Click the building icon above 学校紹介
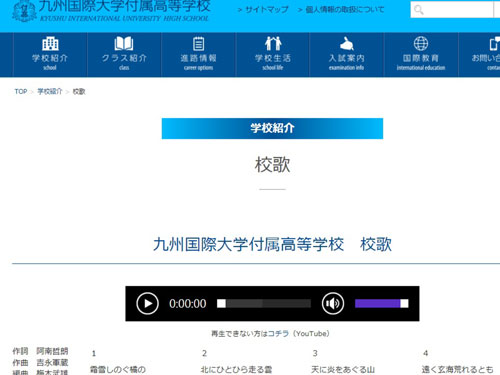 coord(50,43)
